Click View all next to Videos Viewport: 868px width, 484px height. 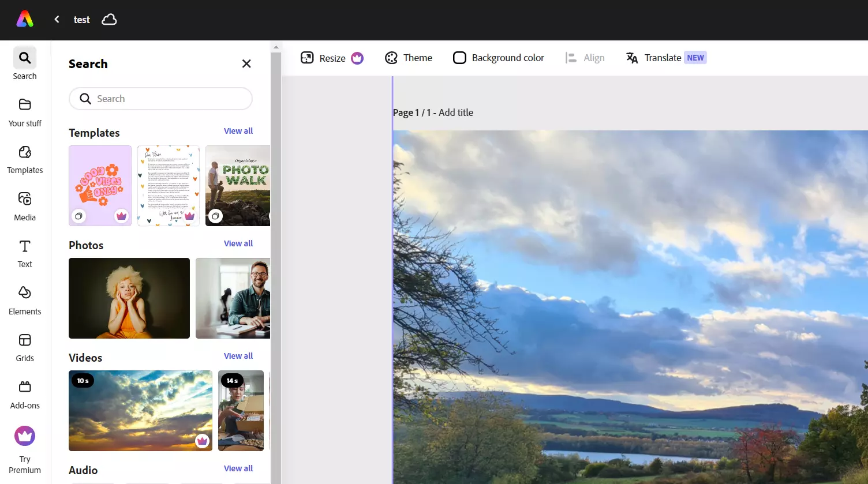pos(238,355)
